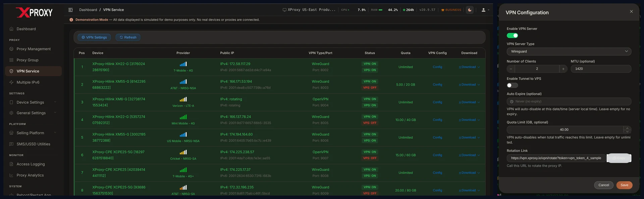Viewport: 644px width, 199px height.
Task: Disable the Enable VPN Server switch
Action: click(512, 36)
